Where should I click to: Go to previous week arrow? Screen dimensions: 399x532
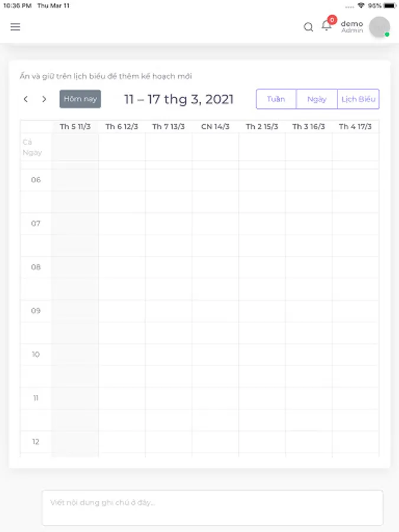pos(26,99)
